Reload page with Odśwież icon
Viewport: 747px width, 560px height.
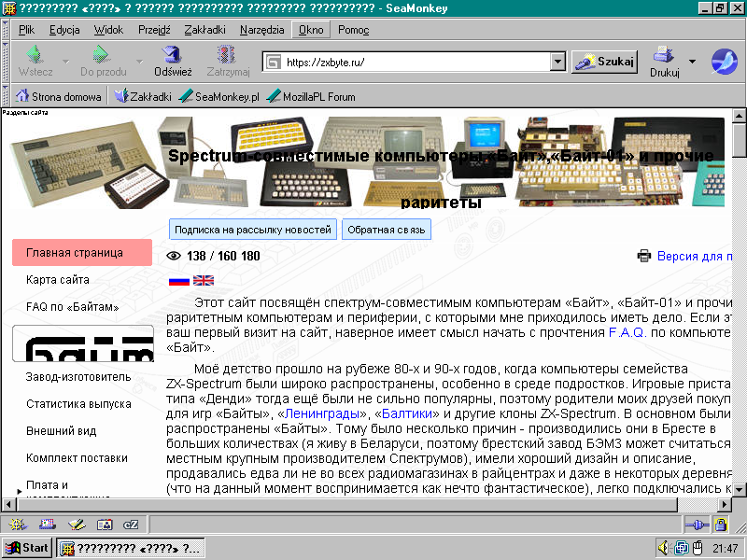point(172,54)
